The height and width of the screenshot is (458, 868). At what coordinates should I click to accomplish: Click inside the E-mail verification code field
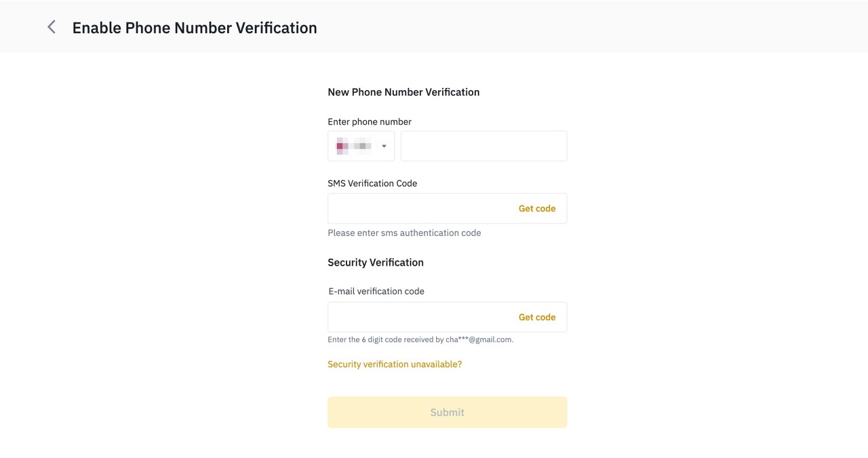(x=420, y=317)
